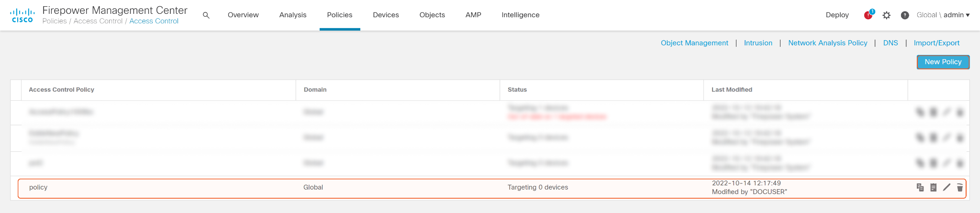980x213 pixels.
Task: Open the Import/Export link
Action: (936, 43)
